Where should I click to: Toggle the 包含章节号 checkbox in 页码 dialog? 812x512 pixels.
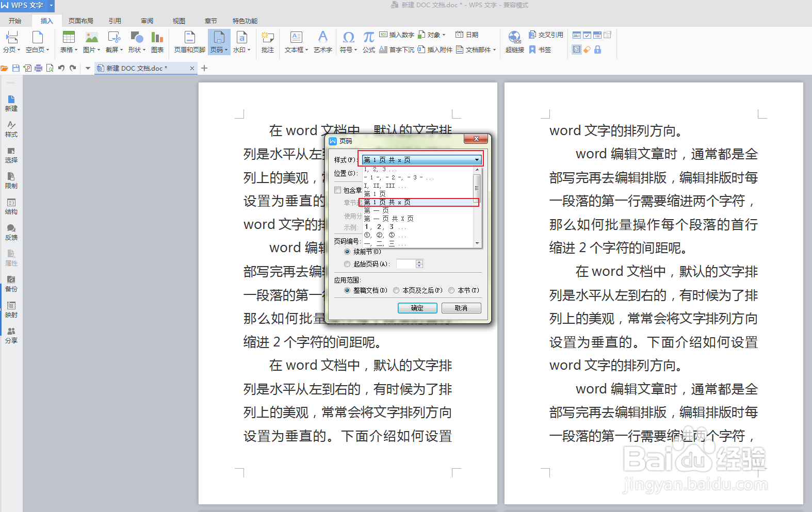tap(338, 190)
